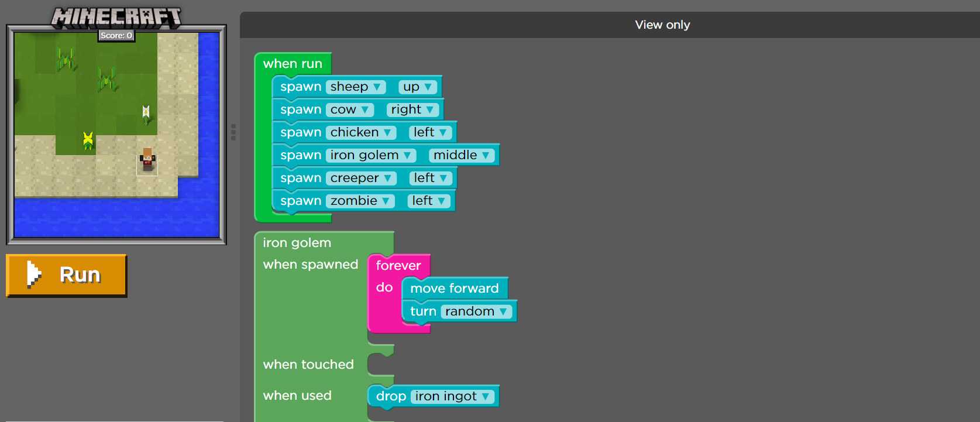Click the orange Run button
Screen dimensions: 980x422
[66, 275]
